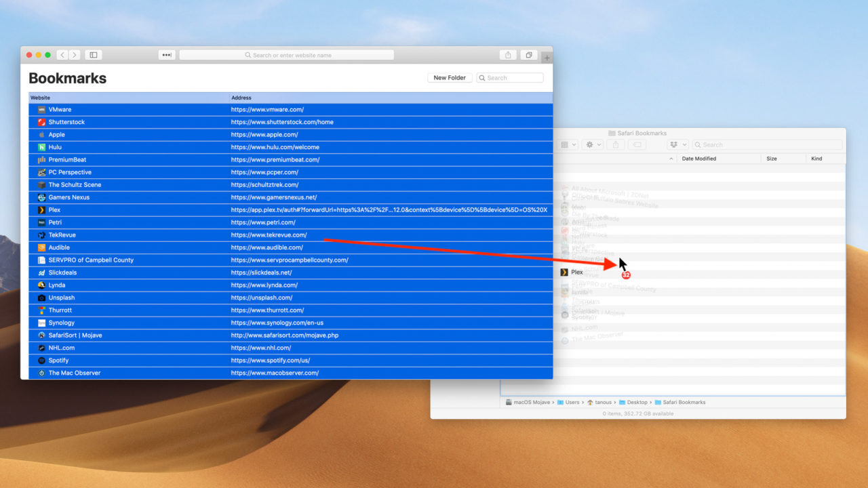Click the Shutterstock bookmark favicon
Image resolution: width=868 pixels, height=488 pixels.
pos(41,122)
